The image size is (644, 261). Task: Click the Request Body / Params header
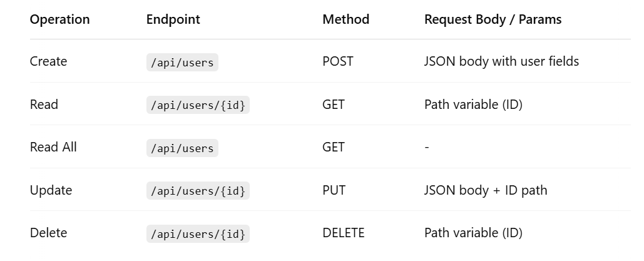point(493,19)
